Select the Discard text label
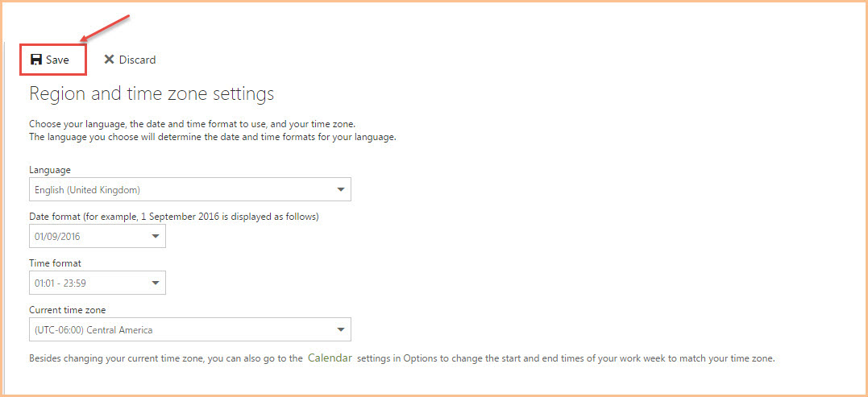 [x=137, y=60]
